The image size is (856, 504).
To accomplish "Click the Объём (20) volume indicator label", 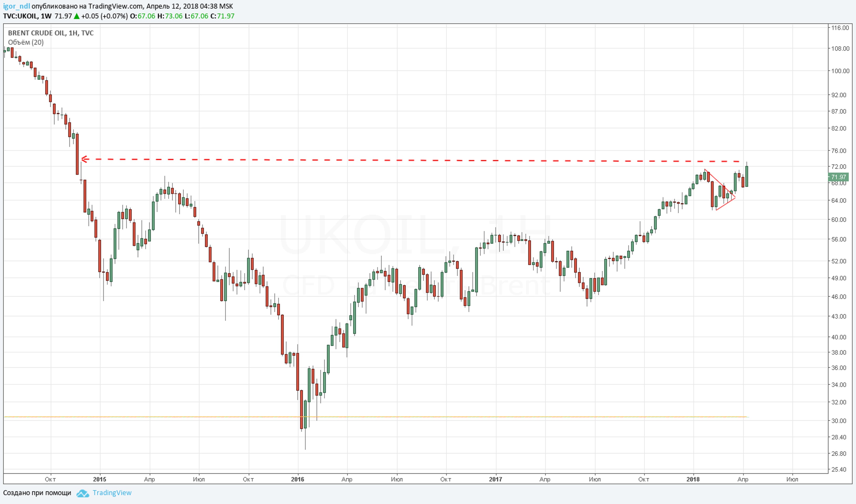I will [x=26, y=43].
